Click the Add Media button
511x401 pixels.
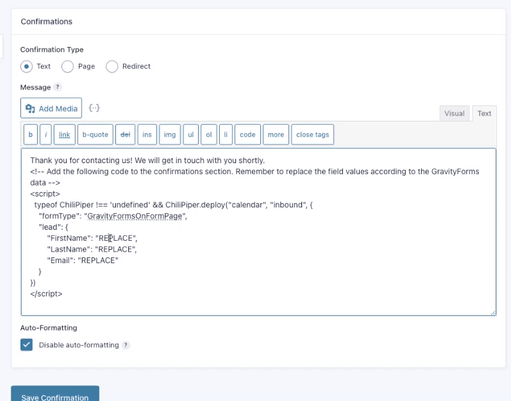pos(51,108)
